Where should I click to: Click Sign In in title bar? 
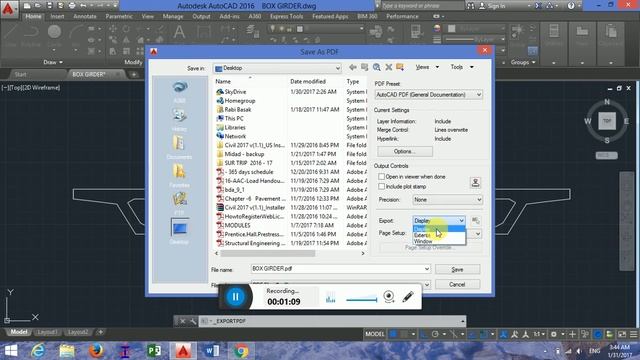click(x=492, y=6)
